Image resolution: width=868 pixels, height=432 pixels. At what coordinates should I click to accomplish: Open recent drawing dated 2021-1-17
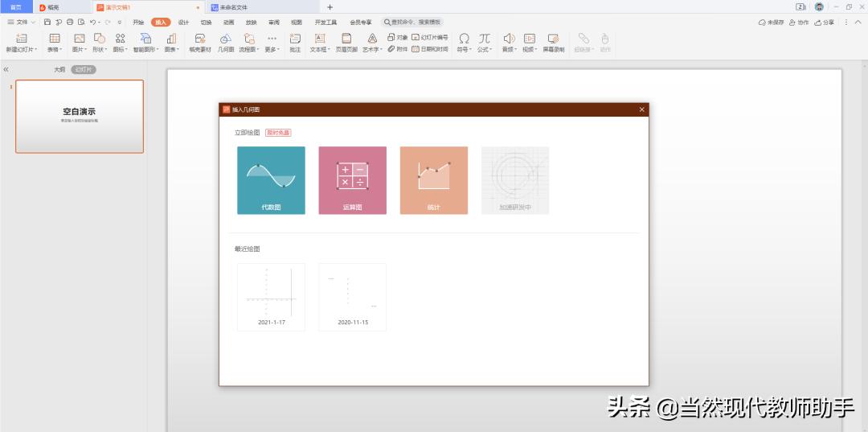[x=272, y=297]
